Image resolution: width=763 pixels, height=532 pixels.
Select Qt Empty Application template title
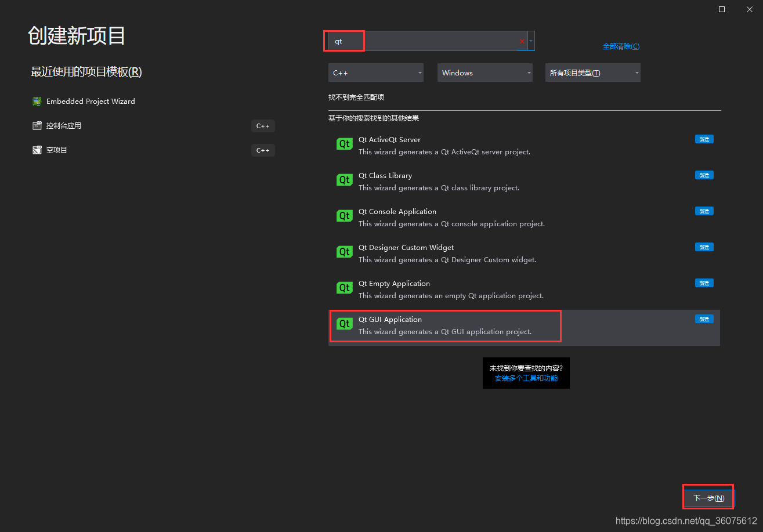pos(394,284)
